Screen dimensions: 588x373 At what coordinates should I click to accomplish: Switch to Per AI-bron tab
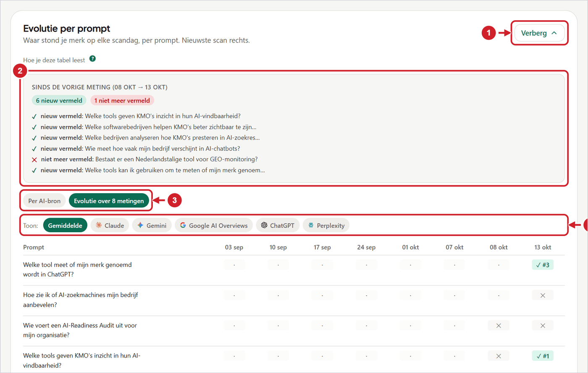(x=45, y=201)
